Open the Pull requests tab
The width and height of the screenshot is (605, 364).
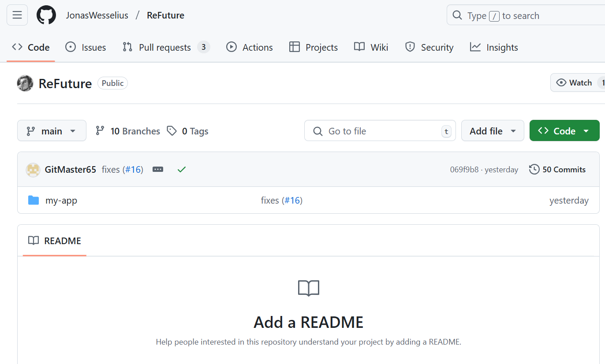click(165, 47)
